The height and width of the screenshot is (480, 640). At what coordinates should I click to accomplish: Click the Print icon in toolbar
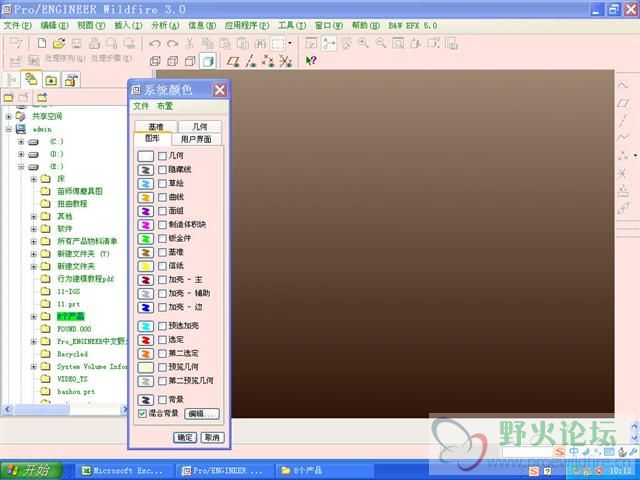coord(94,43)
